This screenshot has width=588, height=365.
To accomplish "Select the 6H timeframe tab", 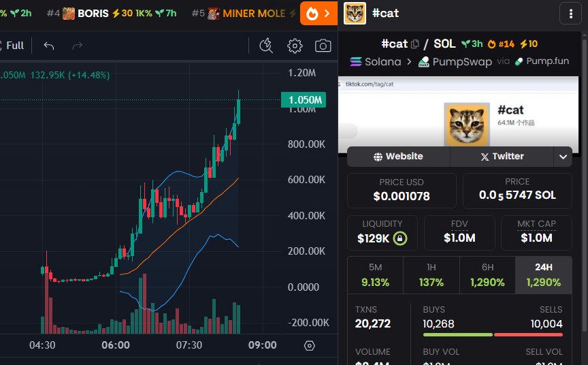I will pyautogui.click(x=487, y=275).
